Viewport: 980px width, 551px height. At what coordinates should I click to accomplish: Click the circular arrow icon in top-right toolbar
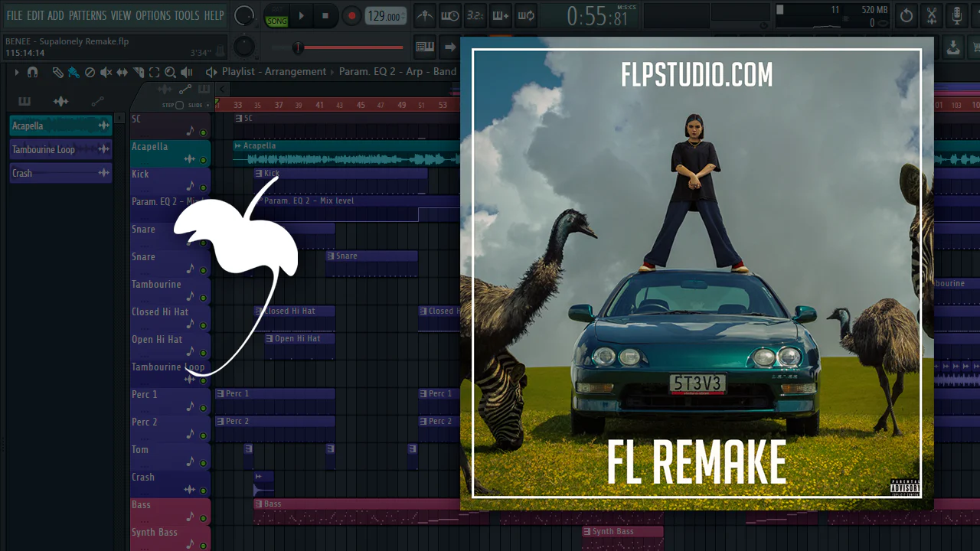pyautogui.click(x=906, y=15)
